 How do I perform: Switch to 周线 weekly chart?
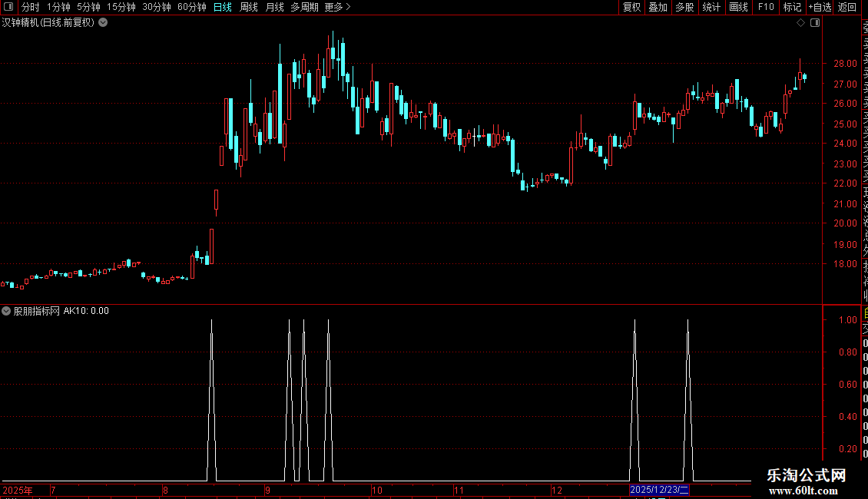[x=249, y=7]
